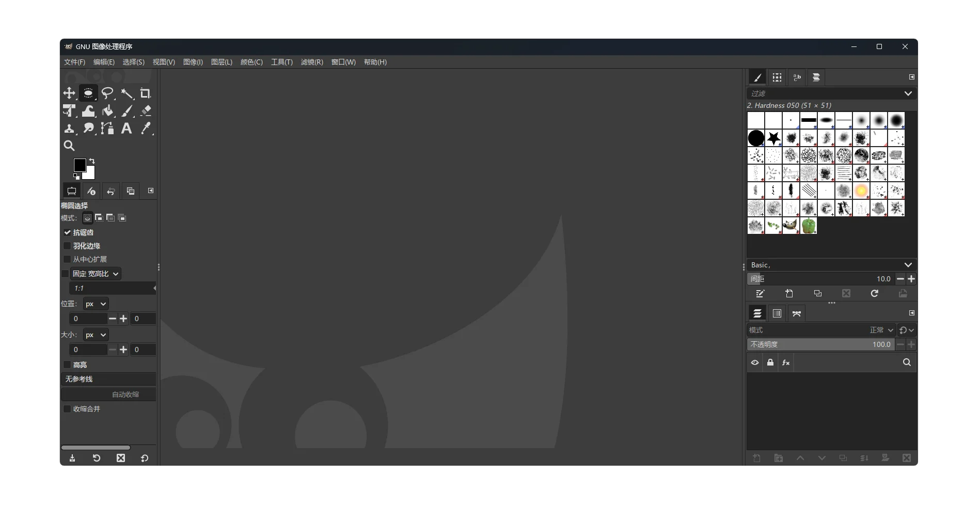Switch to the Fonts tab

pyautogui.click(x=797, y=77)
